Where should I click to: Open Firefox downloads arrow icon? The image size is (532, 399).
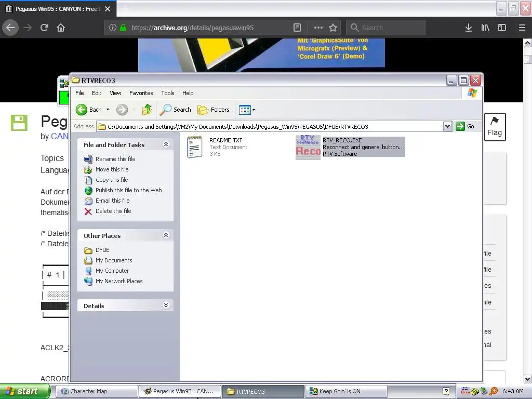click(469, 28)
